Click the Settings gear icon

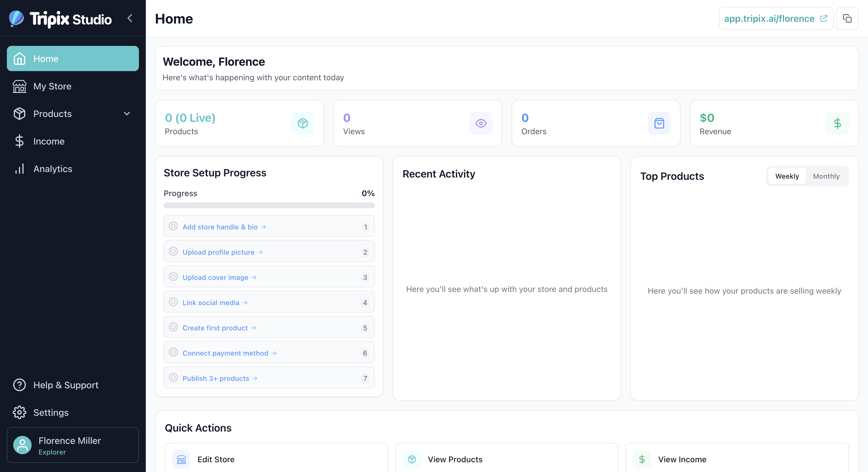click(20, 413)
